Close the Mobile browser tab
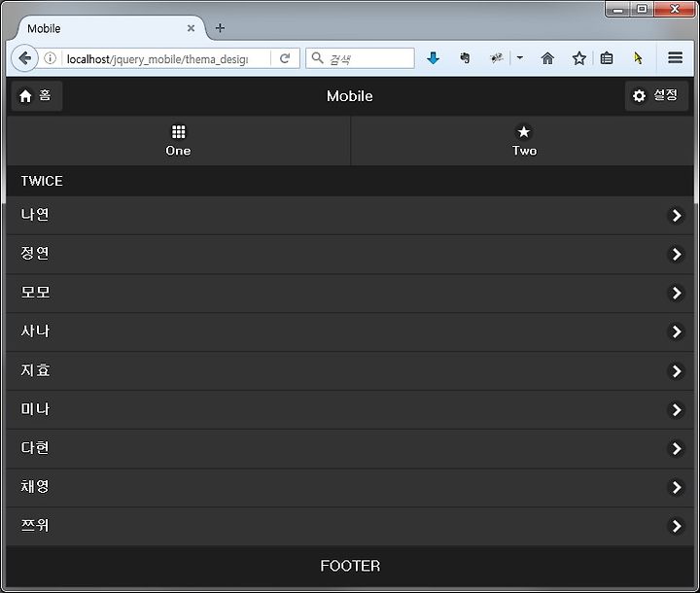This screenshot has width=700, height=593. click(191, 28)
